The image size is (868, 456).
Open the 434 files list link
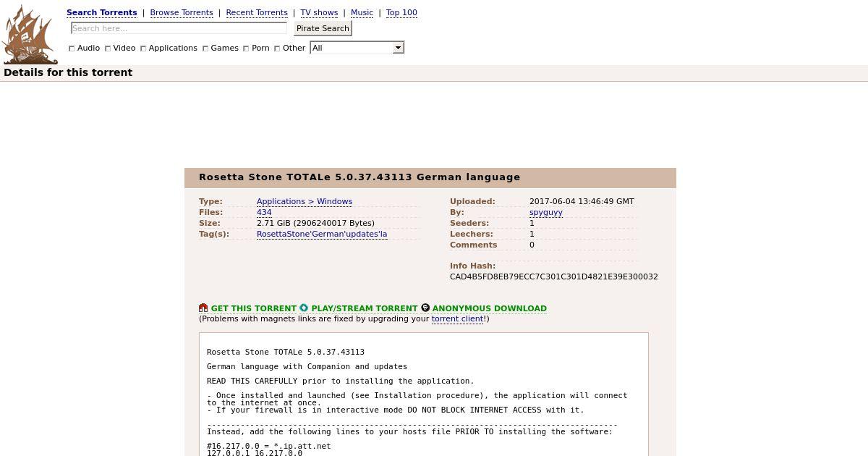(x=264, y=212)
